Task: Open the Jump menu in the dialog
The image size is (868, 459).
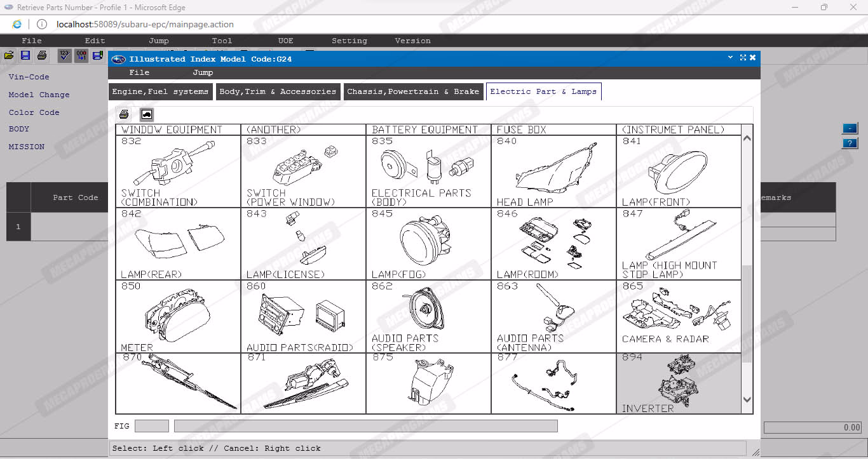Action: 203,72
